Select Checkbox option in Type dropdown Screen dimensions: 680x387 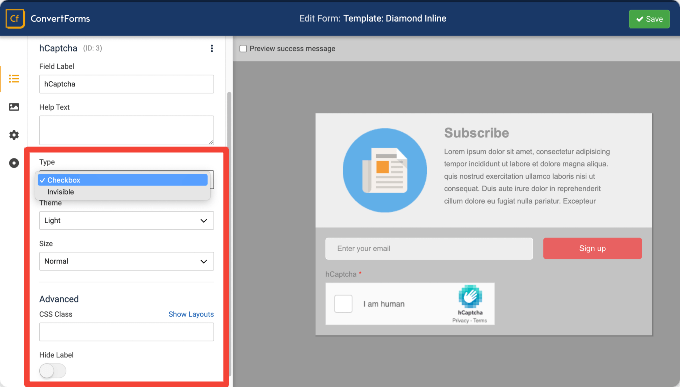click(123, 180)
